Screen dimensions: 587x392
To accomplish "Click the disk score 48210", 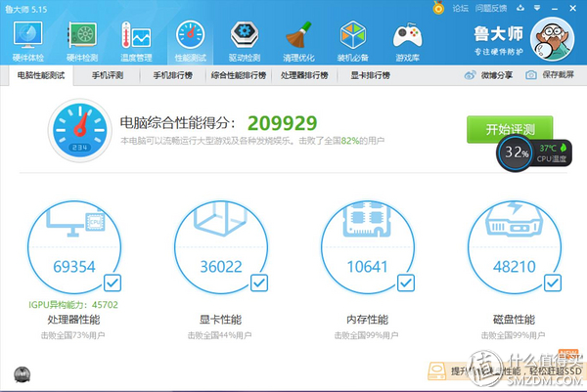I will click(x=515, y=267).
